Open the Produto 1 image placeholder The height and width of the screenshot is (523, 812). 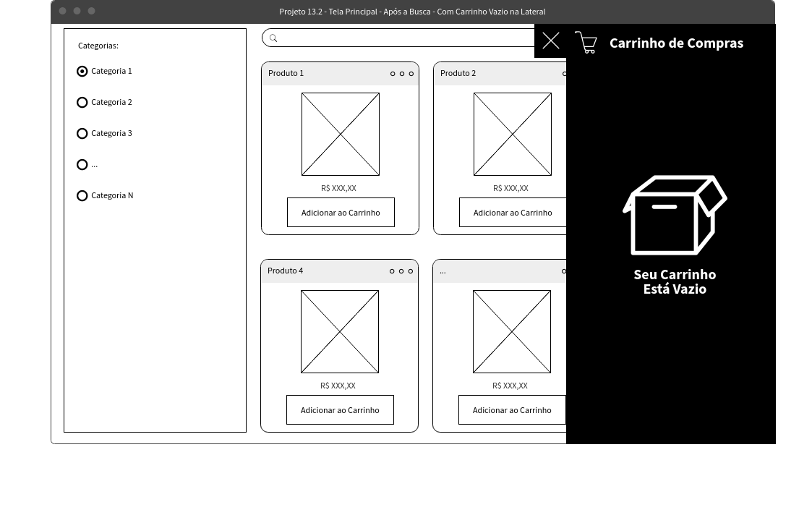(x=341, y=135)
